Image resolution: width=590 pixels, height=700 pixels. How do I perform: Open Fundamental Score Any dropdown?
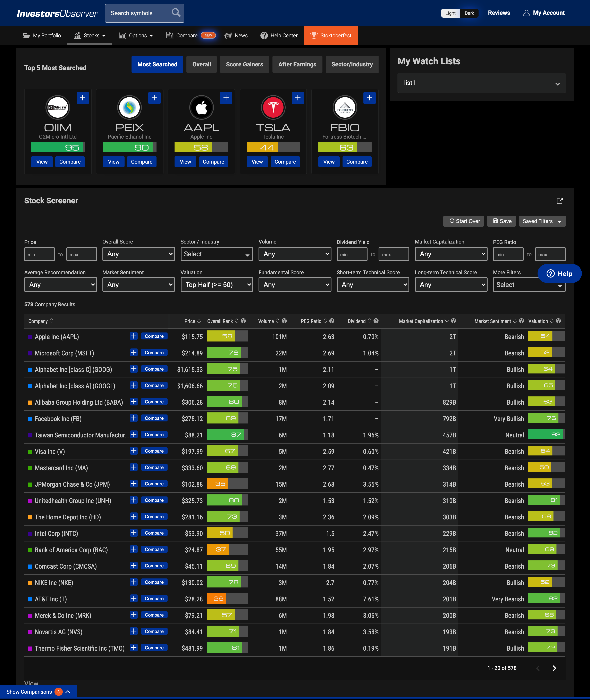click(295, 285)
